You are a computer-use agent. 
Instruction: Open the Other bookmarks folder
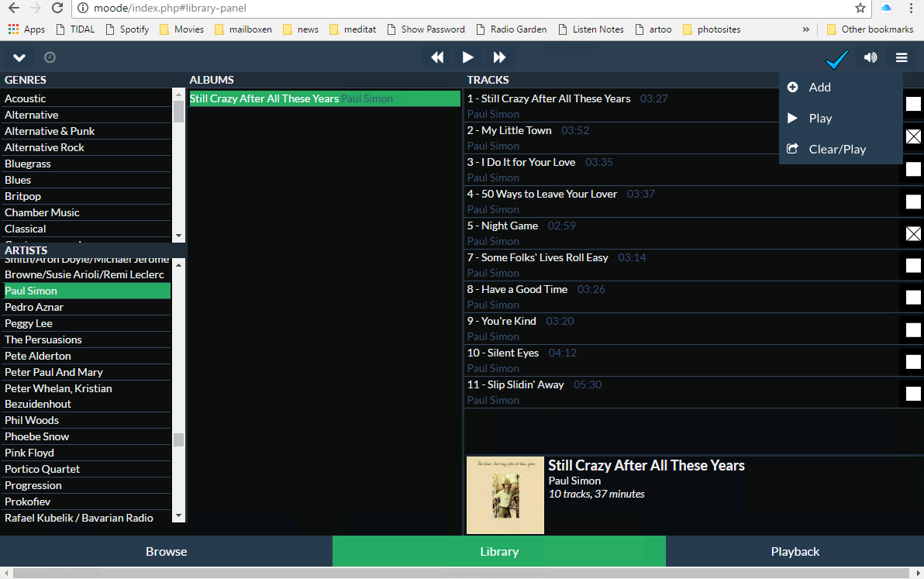(871, 29)
